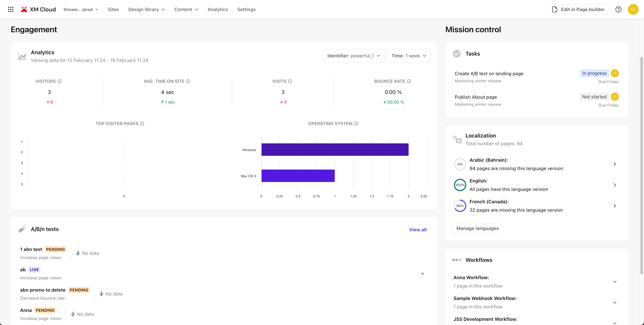Click the Workflows cactus icon

457,260
